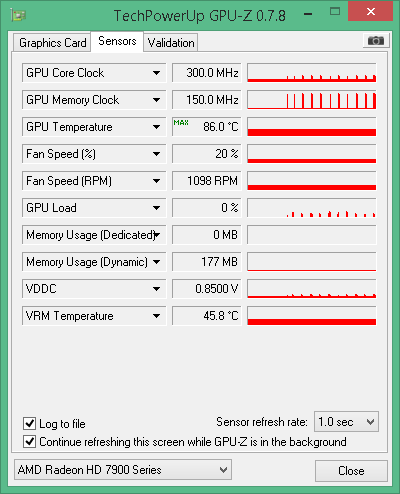Screen dimensions: 400x494
Task: Click the VDDC history graph
Action: click(312, 289)
